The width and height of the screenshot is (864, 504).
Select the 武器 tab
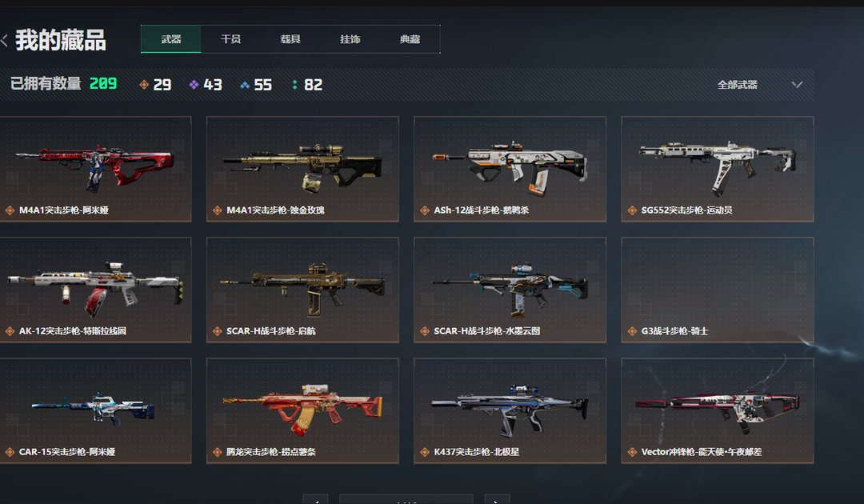tap(171, 39)
